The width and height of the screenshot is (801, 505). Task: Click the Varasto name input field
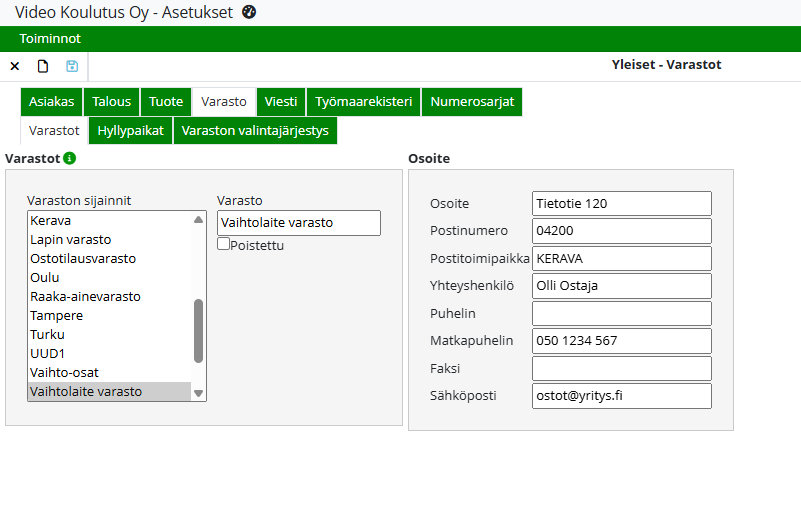pyautogui.click(x=298, y=223)
